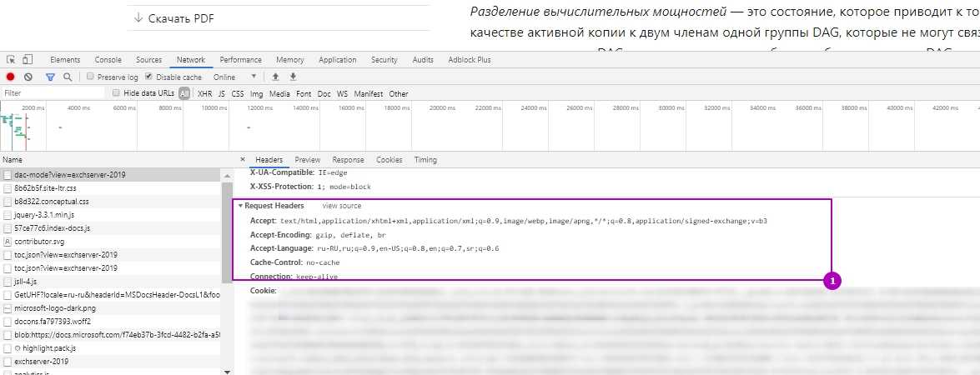Open network search with magnifier icon
The image size is (980, 375).
point(68,77)
